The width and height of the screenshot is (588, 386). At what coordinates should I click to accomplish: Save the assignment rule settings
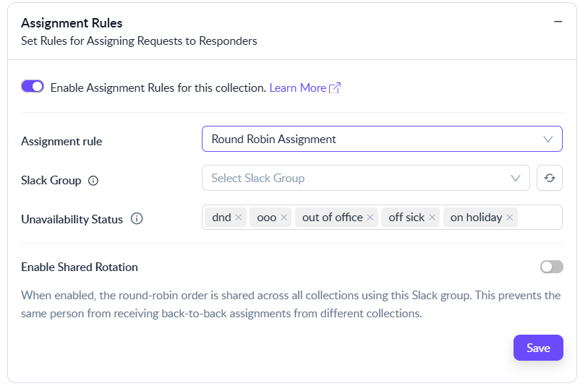pyautogui.click(x=538, y=348)
